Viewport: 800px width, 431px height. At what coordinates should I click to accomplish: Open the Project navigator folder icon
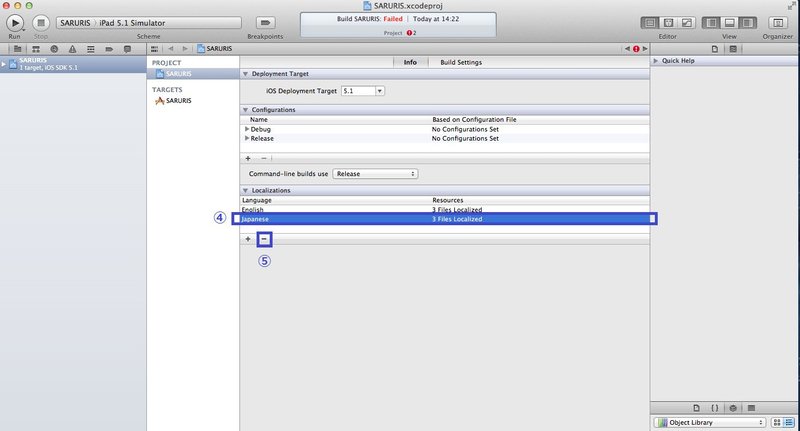(x=17, y=49)
